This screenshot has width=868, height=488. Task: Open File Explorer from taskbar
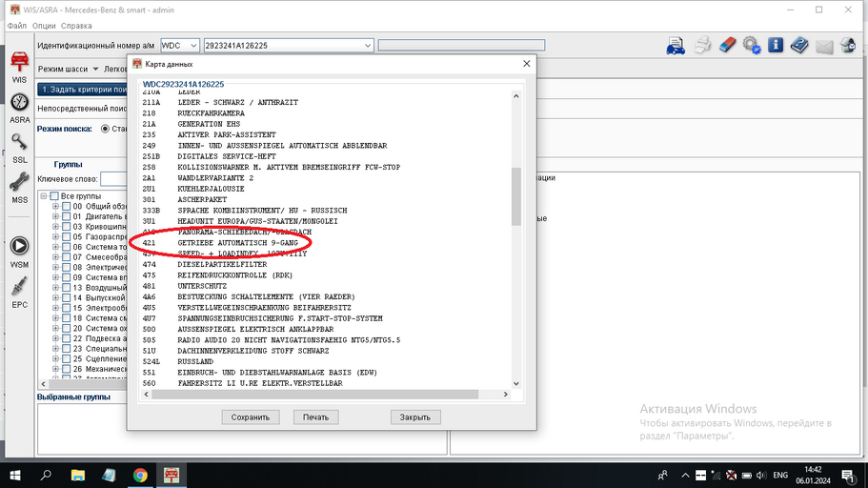(x=77, y=476)
